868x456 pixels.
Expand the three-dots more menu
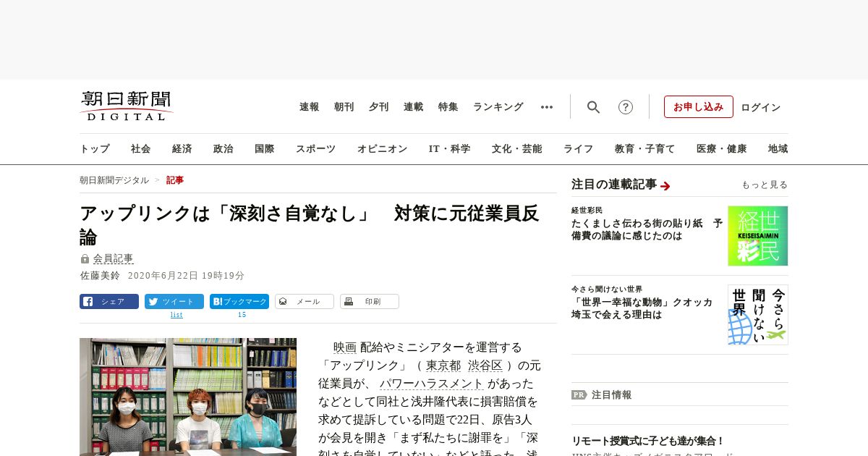547,107
